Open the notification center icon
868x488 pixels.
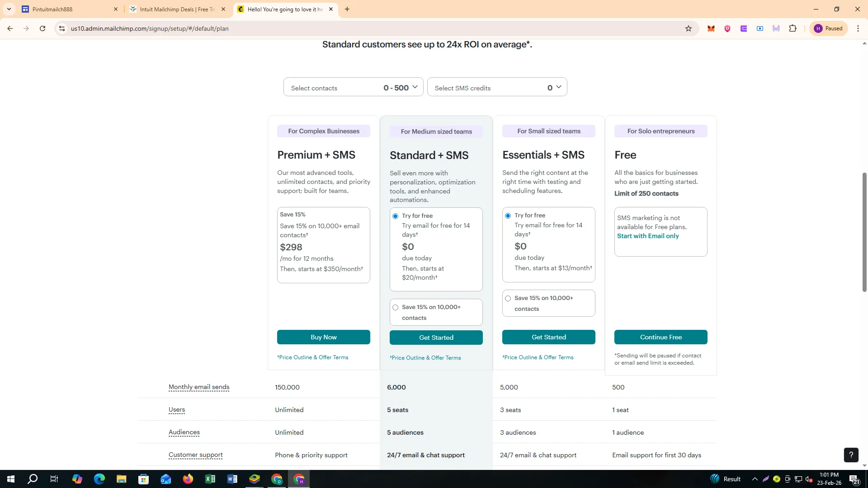pyautogui.click(x=854, y=479)
